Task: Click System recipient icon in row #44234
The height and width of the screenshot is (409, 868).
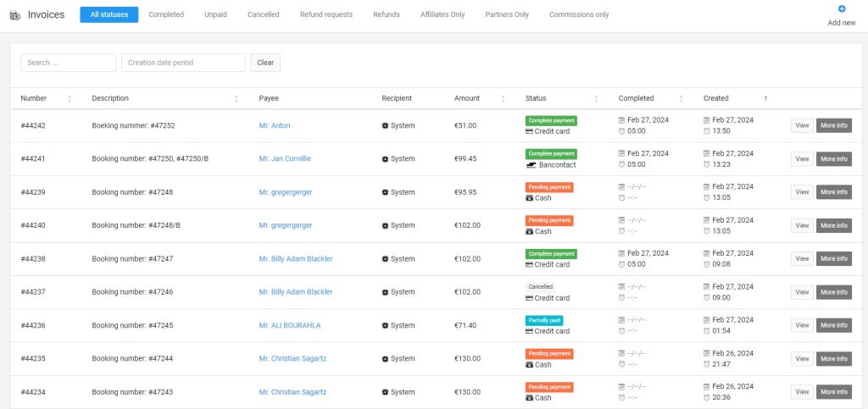Action: pos(386,392)
